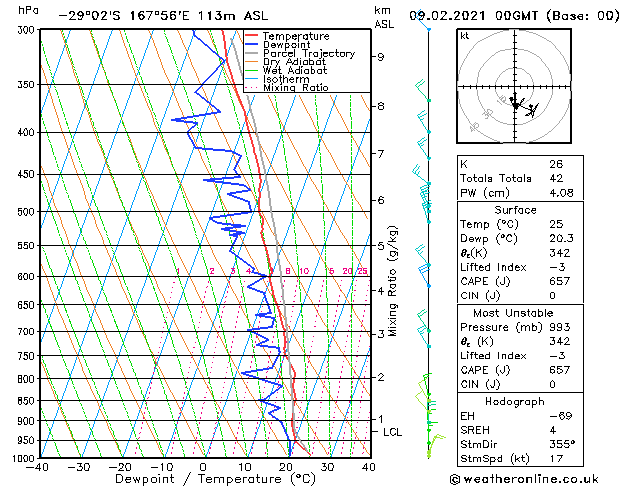Click the 450 pressure level label

tap(28, 174)
